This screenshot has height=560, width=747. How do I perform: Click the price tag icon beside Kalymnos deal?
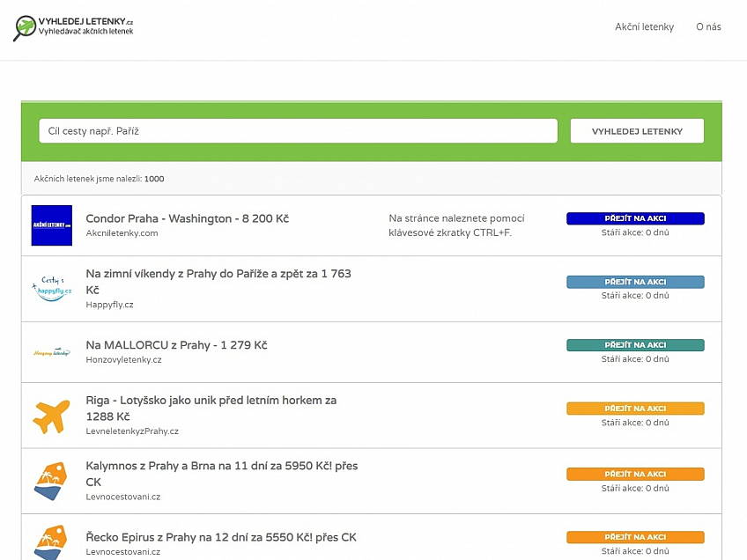tap(50, 481)
